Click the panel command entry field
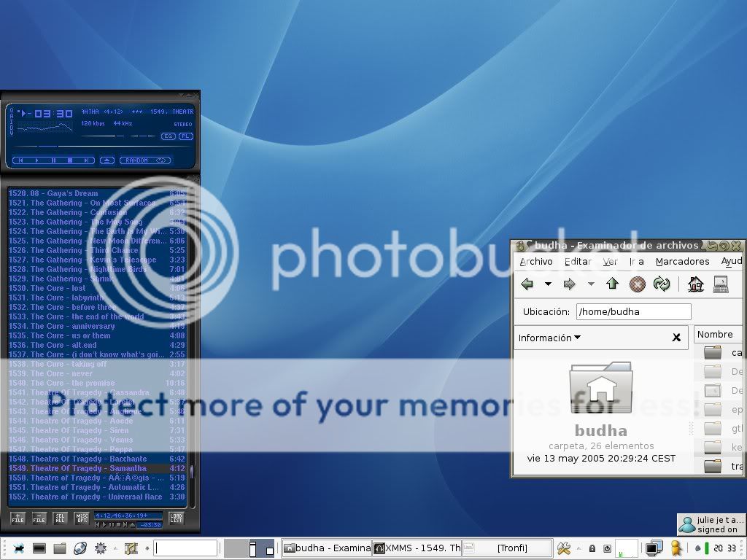 [x=186, y=548]
